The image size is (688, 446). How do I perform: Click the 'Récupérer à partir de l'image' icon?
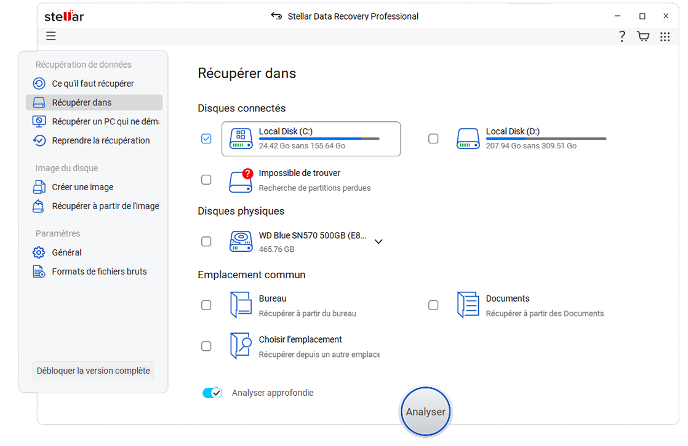[39, 206]
